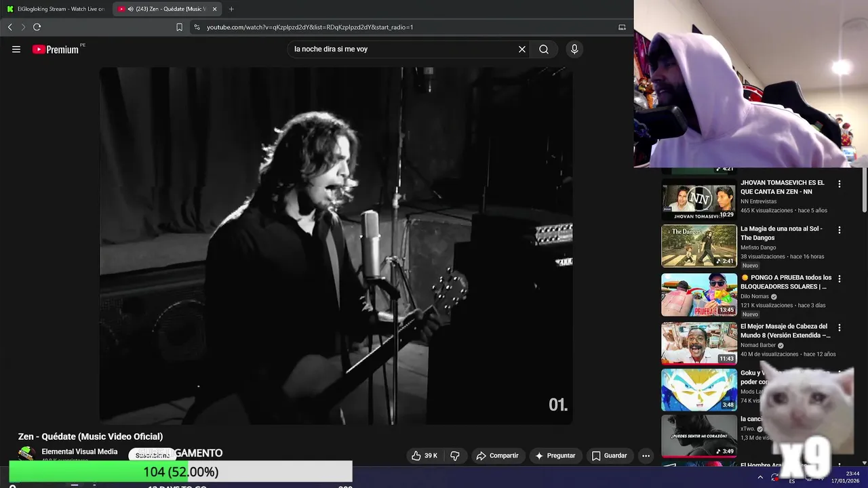The height and width of the screenshot is (488, 868).
Task: Dislike the video with thumbs down
Action: pos(455,455)
